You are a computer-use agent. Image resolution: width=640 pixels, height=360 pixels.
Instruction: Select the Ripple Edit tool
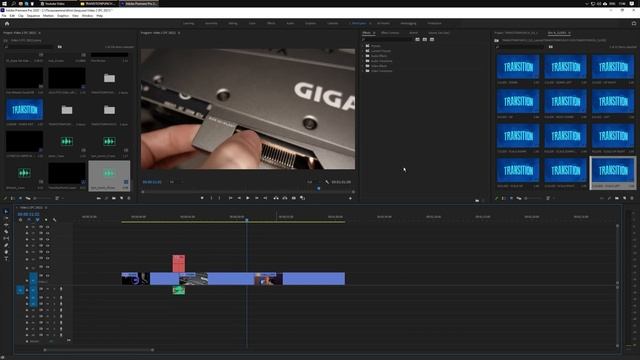click(6, 225)
